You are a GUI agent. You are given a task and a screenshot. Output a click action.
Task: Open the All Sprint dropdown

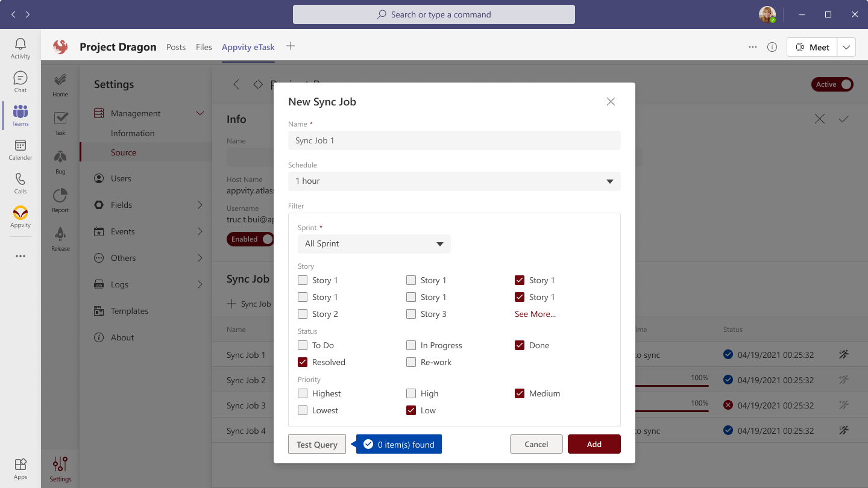pos(374,244)
